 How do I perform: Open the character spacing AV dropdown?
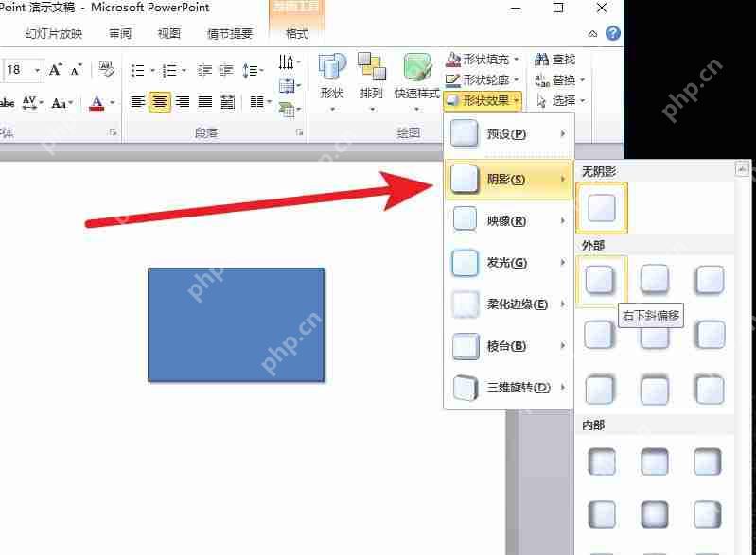[x=33, y=102]
